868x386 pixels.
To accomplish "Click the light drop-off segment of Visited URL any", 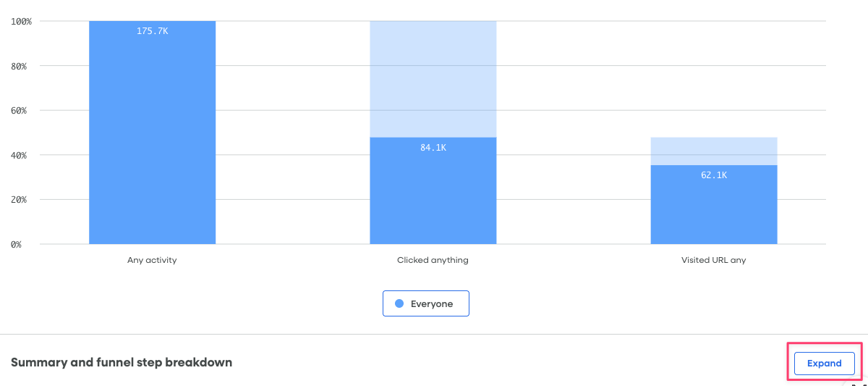I will point(713,151).
